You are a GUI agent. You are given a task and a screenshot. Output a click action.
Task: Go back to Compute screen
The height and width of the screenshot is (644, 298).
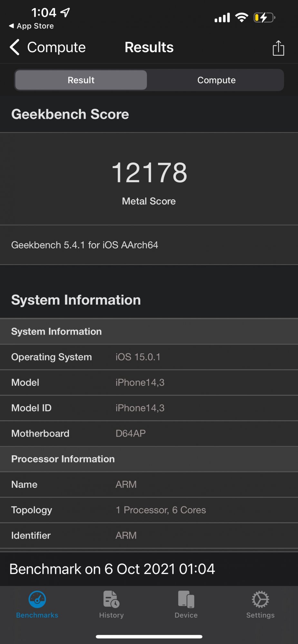48,47
